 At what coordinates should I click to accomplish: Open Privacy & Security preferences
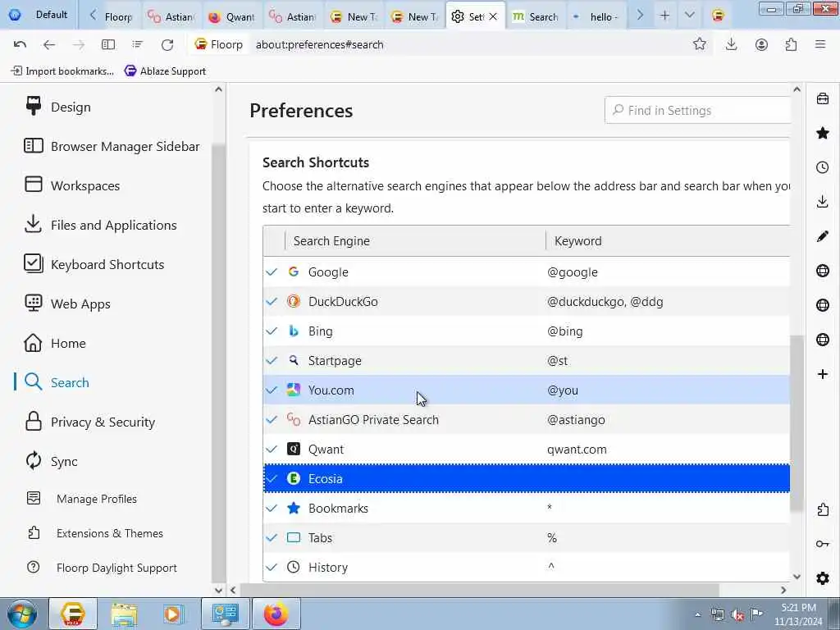(90, 422)
